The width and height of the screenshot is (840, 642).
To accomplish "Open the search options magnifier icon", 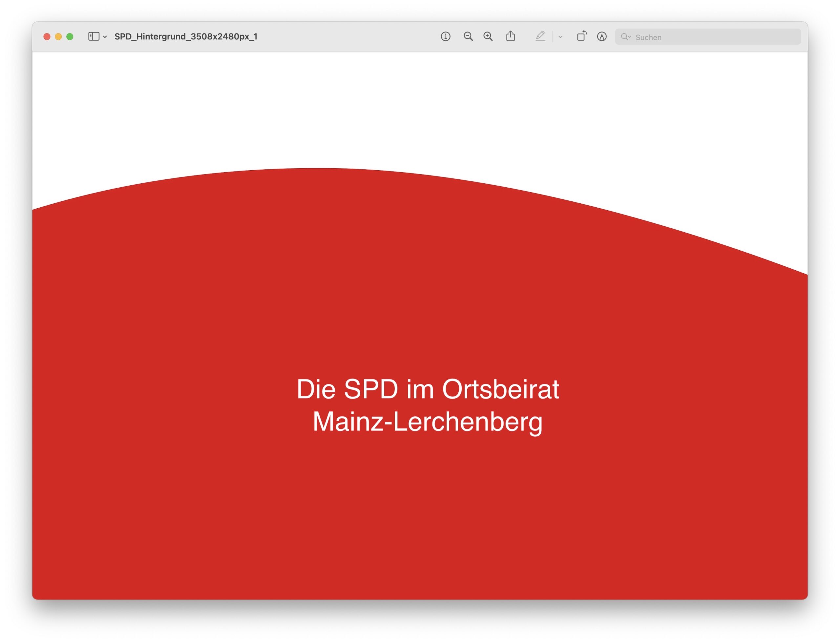I will (x=626, y=37).
